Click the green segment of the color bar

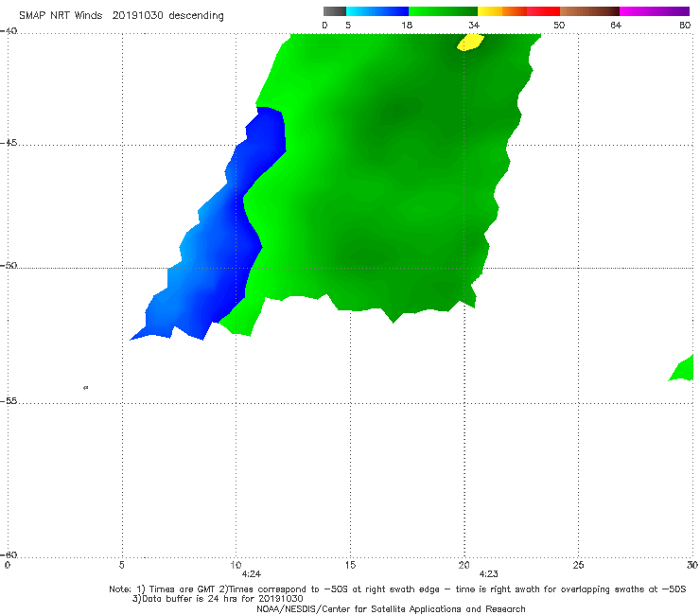point(443,11)
